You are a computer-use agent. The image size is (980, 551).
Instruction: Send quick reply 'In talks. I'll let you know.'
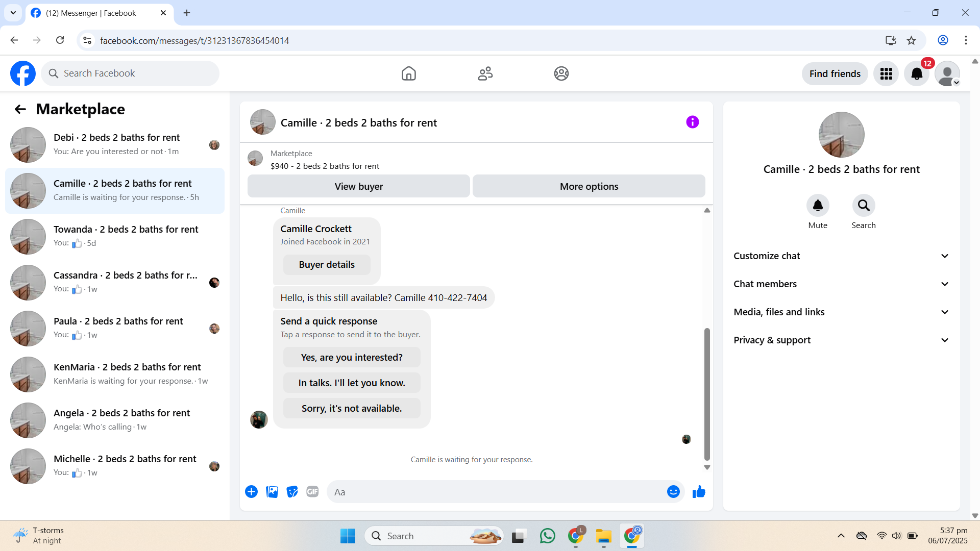coord(352,383)
